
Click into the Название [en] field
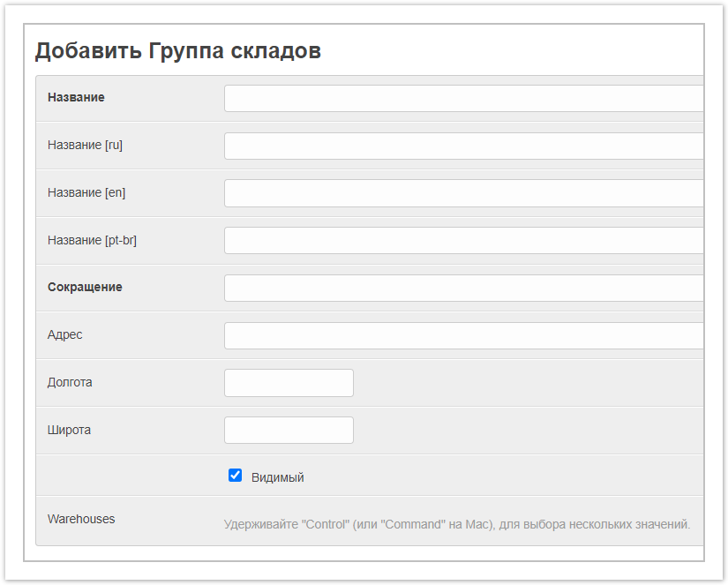(463, 193)
